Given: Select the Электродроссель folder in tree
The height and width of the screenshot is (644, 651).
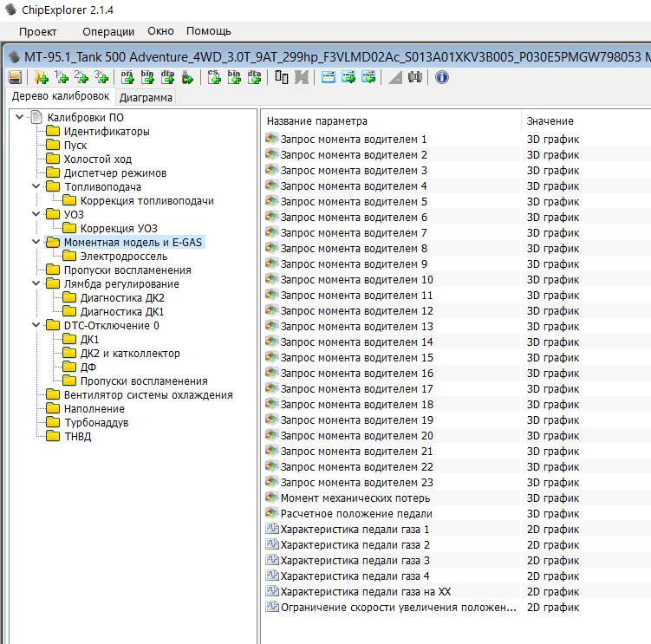Looking at the screenshot, I should point(123,257).
